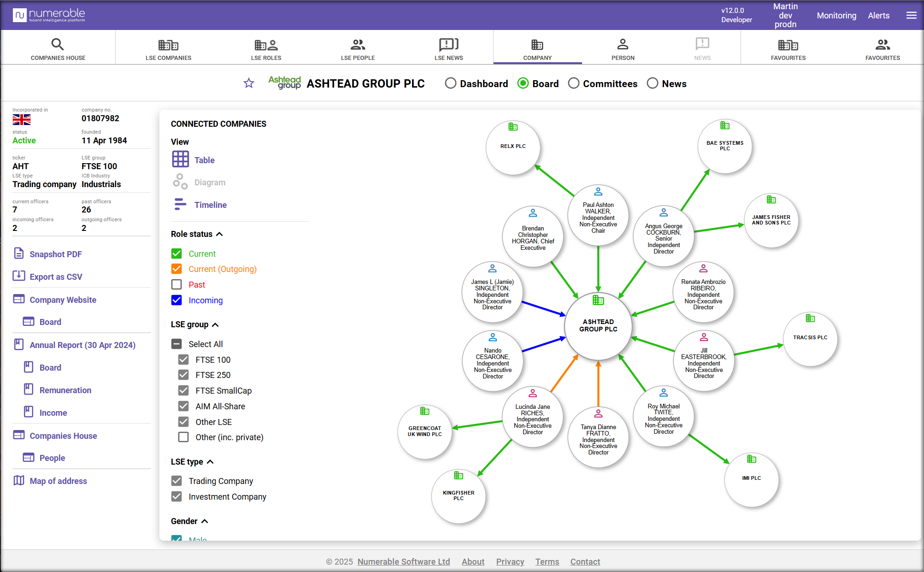Click the Numerable logo

[49, 15]
